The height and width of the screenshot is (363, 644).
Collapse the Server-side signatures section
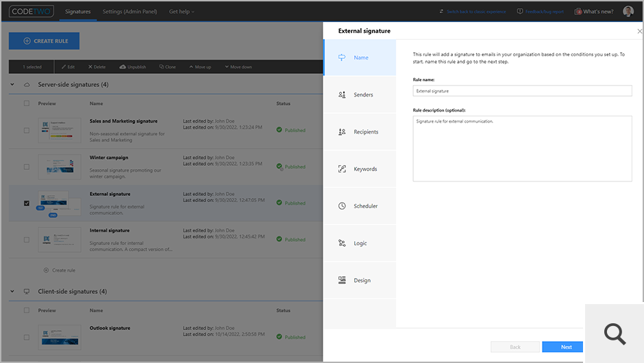12,85
